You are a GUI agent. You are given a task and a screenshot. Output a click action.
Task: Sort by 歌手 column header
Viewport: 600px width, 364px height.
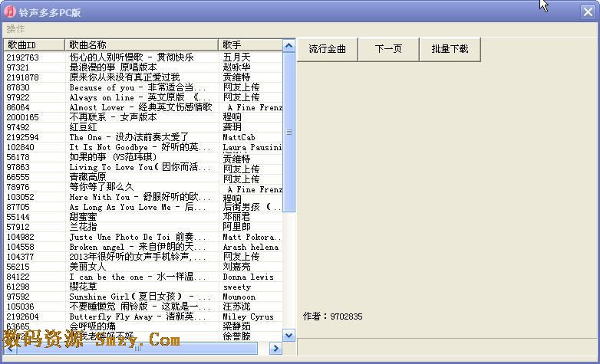251,44
